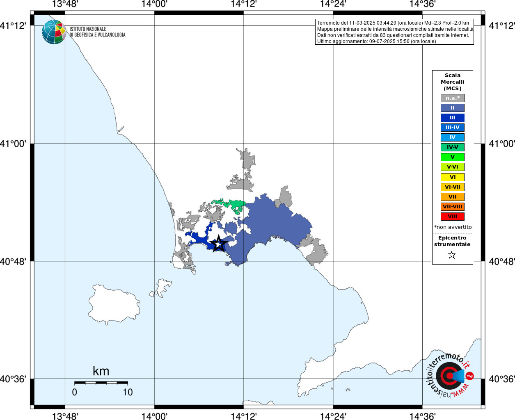Select the orange VII legend swatch

(x=453, y=197)
